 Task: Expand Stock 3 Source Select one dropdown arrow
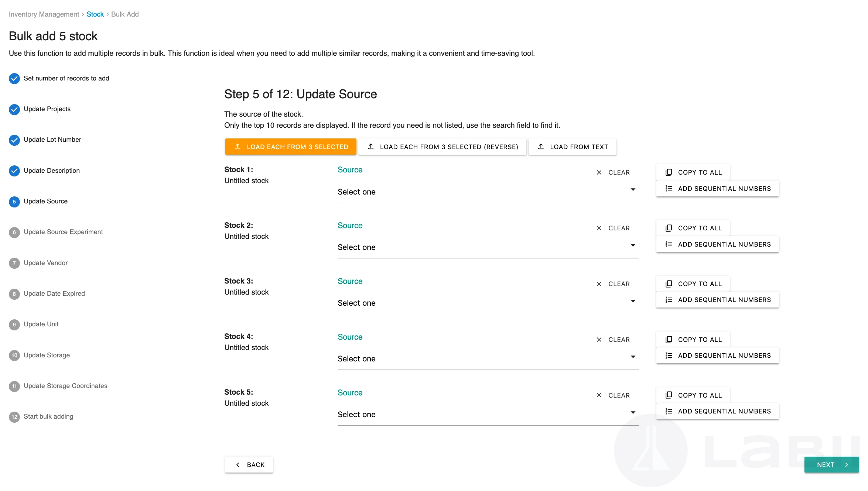coord(633,301)
